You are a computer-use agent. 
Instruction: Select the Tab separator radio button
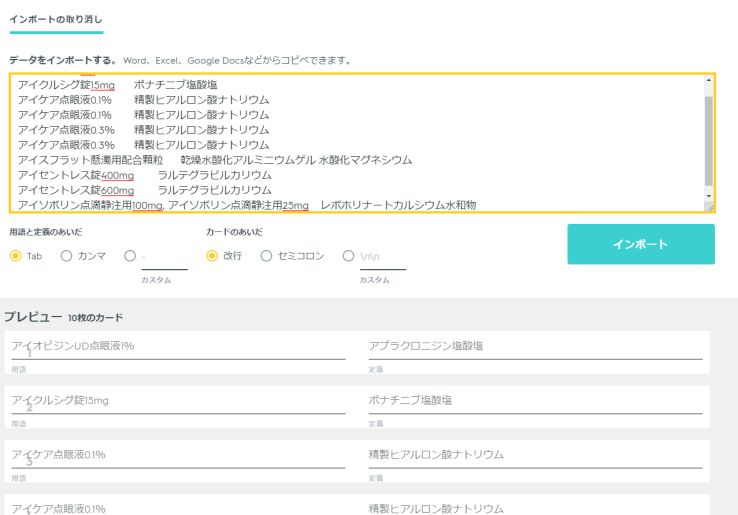(x=16, y=256)
